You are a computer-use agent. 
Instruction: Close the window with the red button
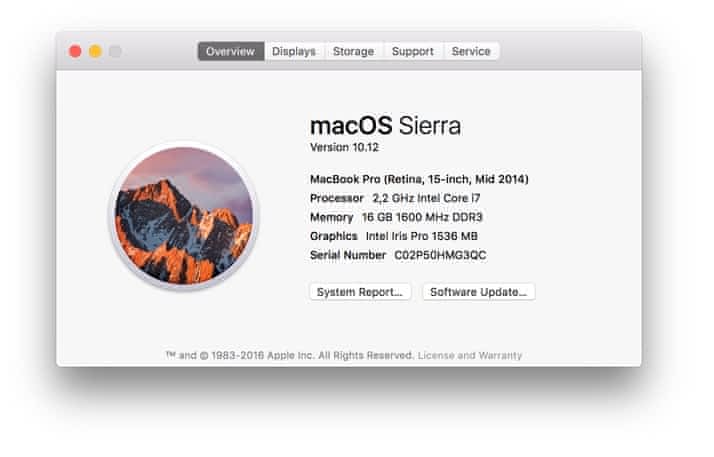click(75, 51)
